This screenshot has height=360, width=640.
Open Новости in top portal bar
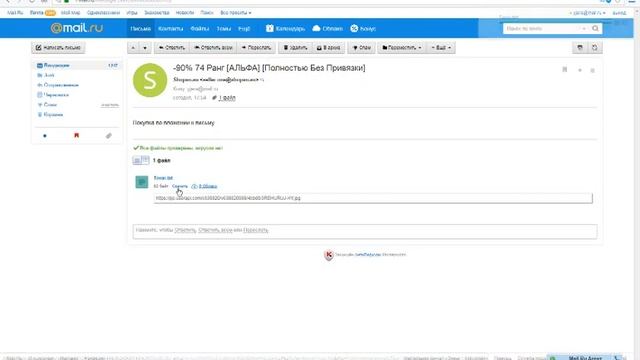click(x=185, y=13)
